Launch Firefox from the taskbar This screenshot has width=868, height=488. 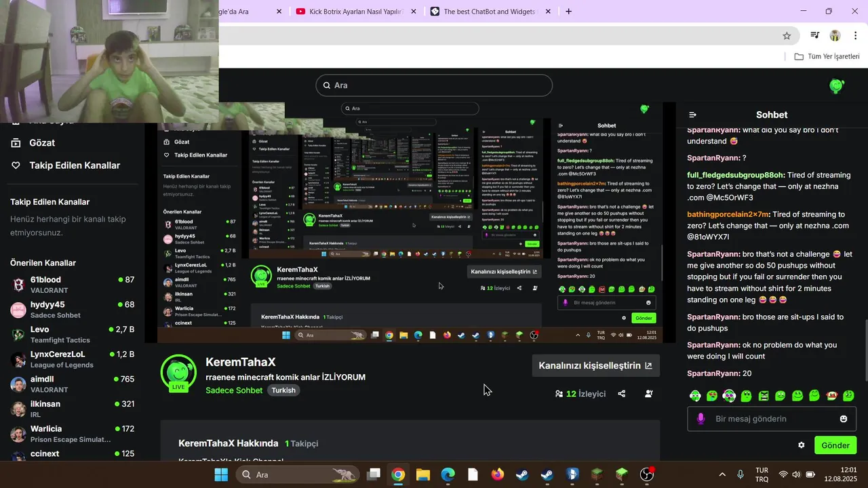pyautogui.click(x=498, y=474)
